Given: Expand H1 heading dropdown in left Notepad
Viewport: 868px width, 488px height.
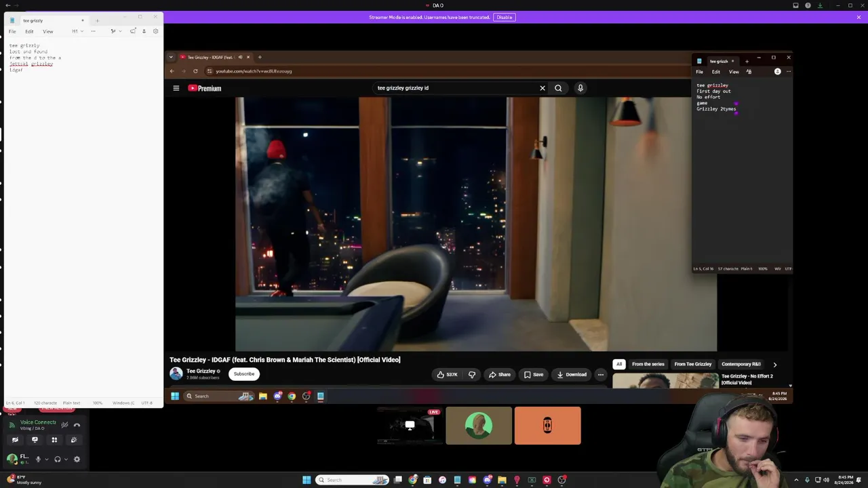Looking at the screenshot, I should click(77, 31).
